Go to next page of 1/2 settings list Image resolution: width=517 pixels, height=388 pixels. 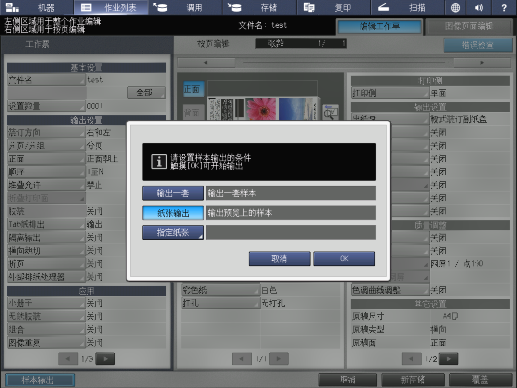pos(448,359)
